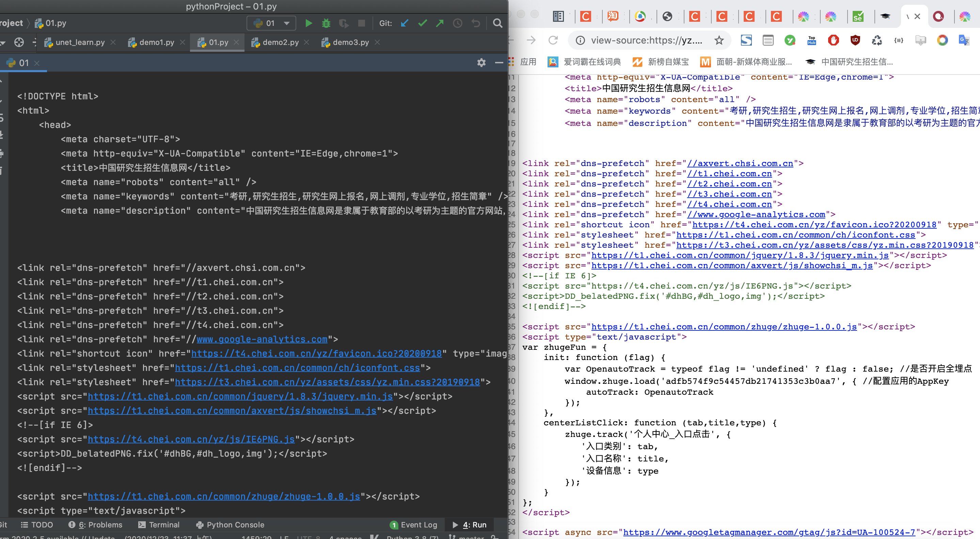
Task: Go forward in Chrome history
Action: coord(531,40)
